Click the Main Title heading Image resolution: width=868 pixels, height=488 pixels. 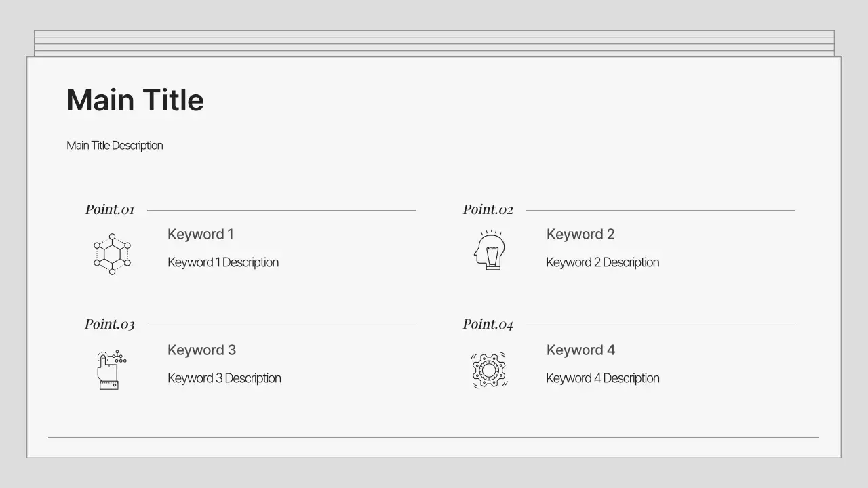point(135,100)
